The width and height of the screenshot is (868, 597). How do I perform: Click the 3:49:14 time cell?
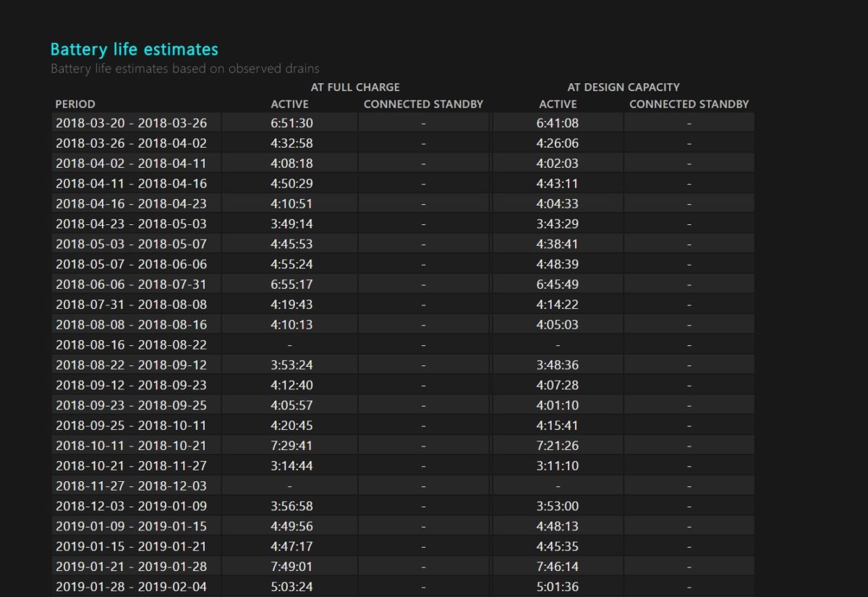[292, 224]
